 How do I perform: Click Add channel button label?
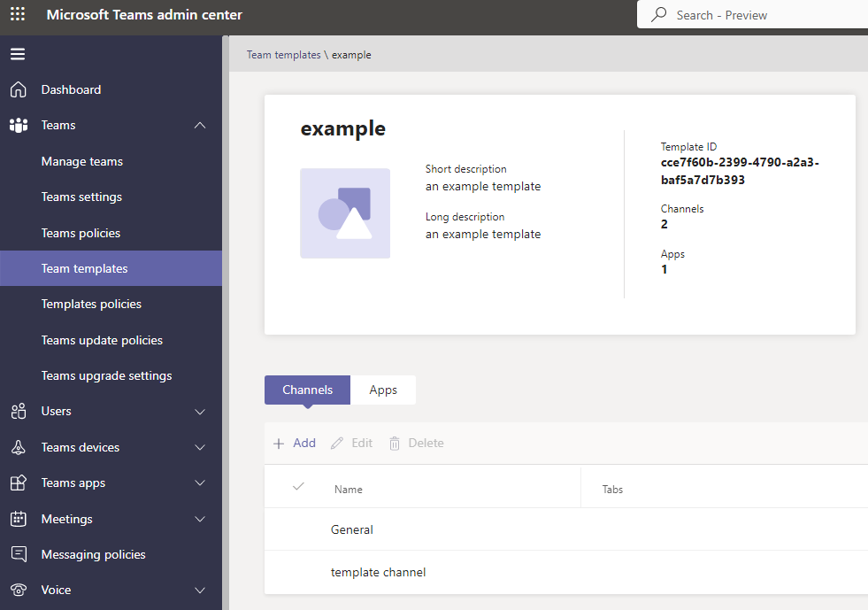coord(304,444)
